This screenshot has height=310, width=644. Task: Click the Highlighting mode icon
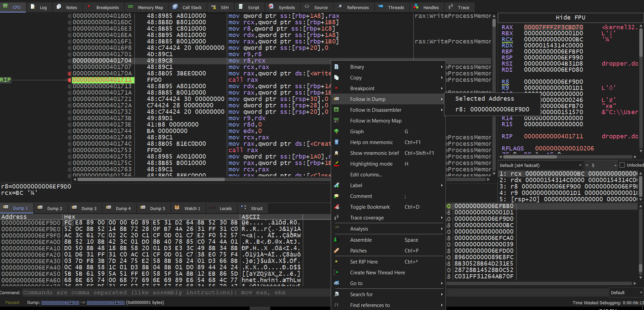coord(336,164)
